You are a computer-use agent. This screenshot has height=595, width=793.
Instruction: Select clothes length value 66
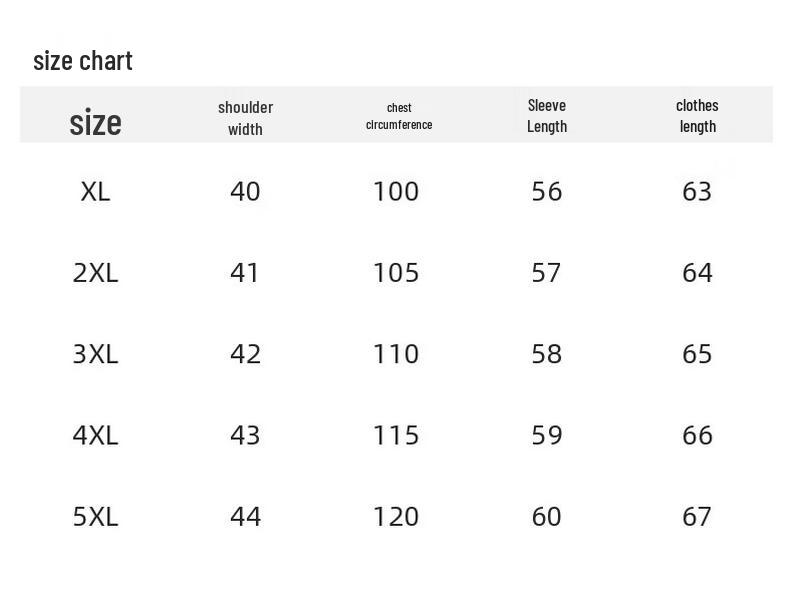pyautogui.click(x=697, y=435)
